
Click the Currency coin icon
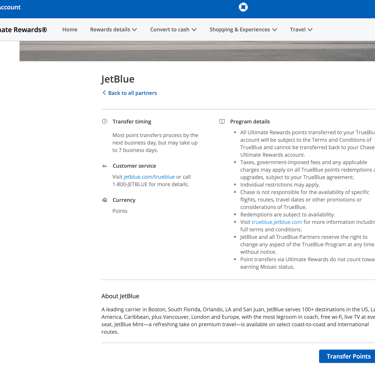pos(104,200)
